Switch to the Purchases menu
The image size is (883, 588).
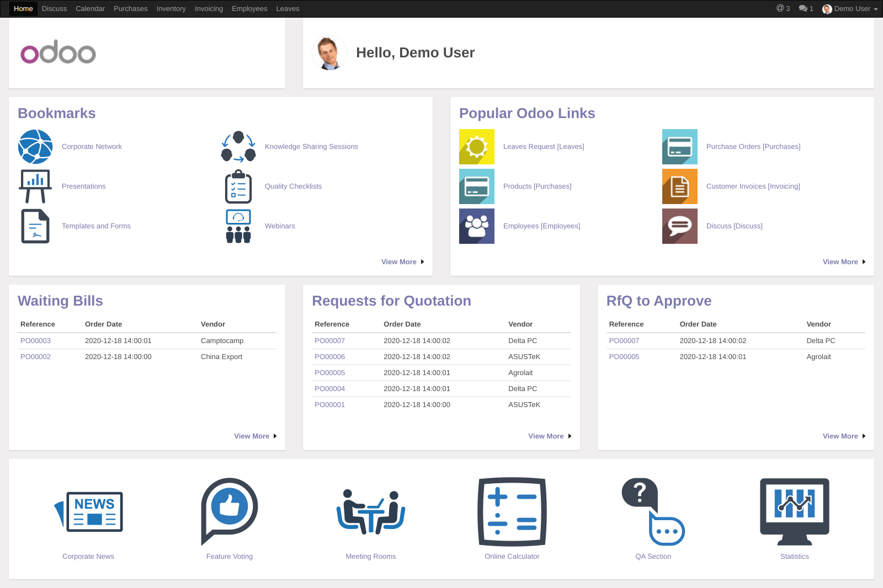click(130, 8)
